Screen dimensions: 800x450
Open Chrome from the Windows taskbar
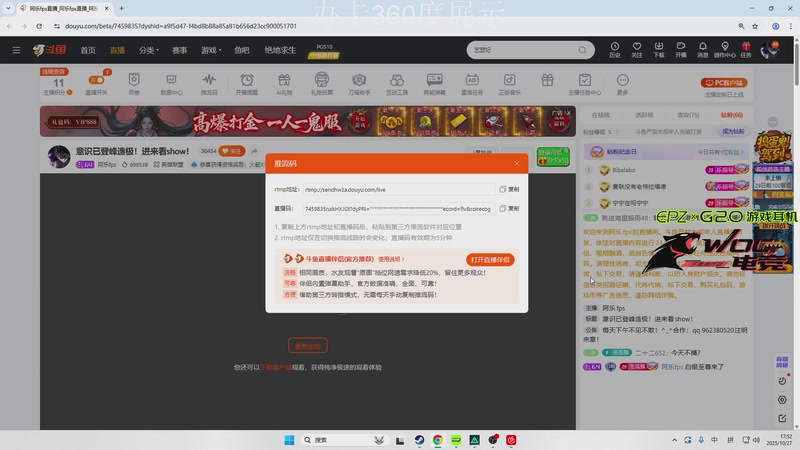(438, 440)
